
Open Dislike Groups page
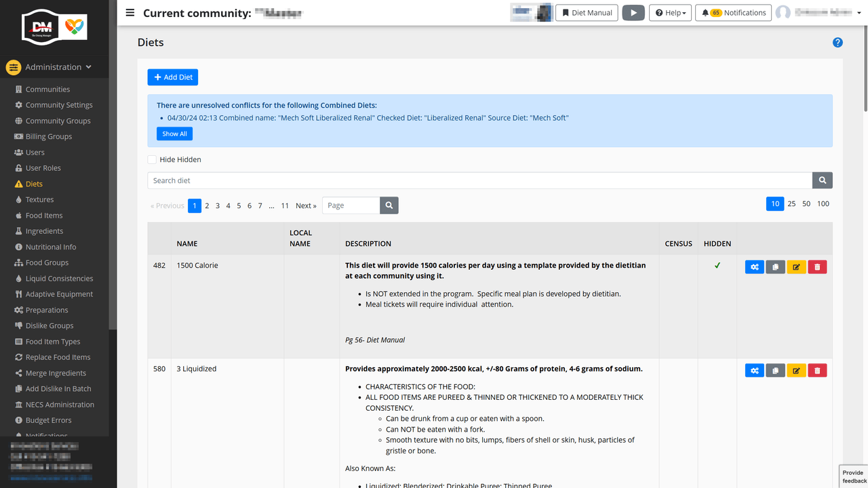(49, 325)
